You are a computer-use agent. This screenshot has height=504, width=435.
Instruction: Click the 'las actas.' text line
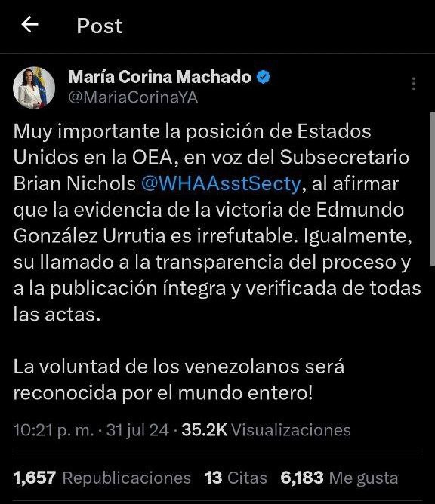57,314
